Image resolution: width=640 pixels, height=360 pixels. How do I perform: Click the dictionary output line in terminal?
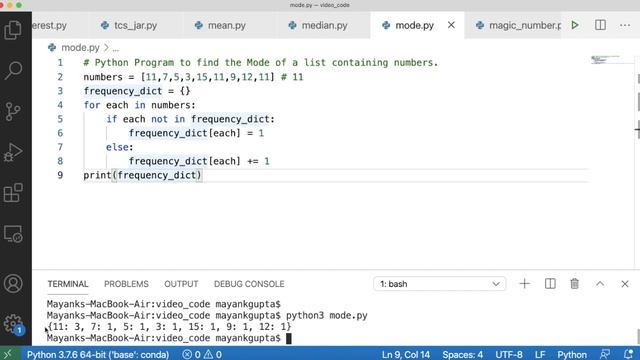click(x=169, y=327)
